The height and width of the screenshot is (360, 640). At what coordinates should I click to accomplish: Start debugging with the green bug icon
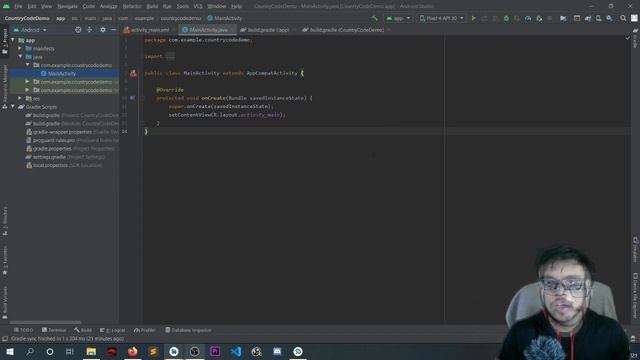506,18
